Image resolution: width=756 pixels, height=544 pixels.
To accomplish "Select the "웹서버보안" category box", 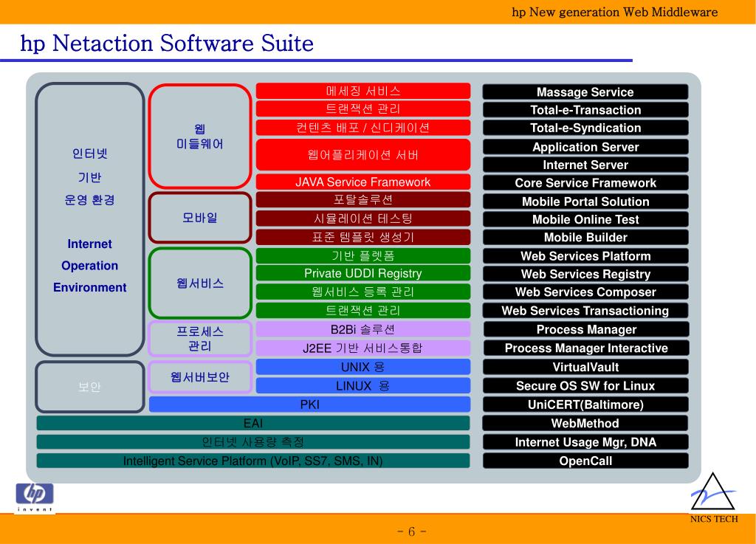I will pyautogui.click(x=200, y=376).
